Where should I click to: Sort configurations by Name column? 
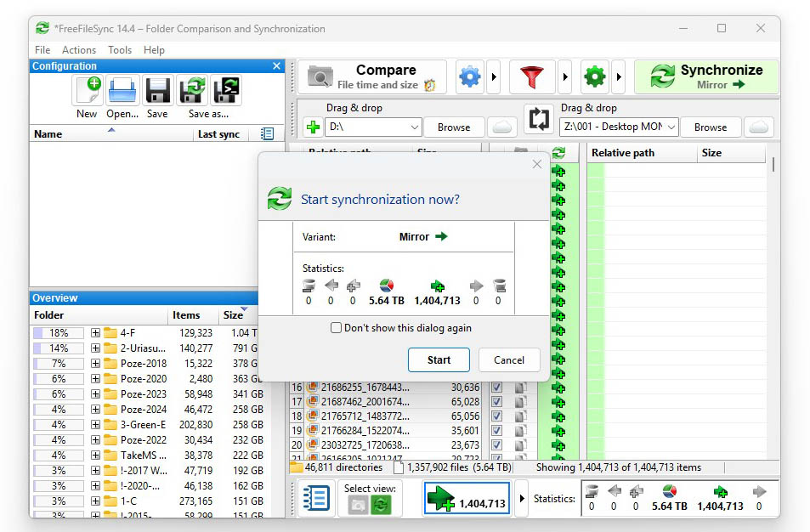coord(111,134)
